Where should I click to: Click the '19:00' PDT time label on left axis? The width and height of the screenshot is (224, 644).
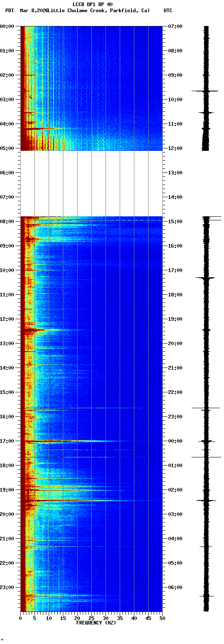[x=7, y=490]
